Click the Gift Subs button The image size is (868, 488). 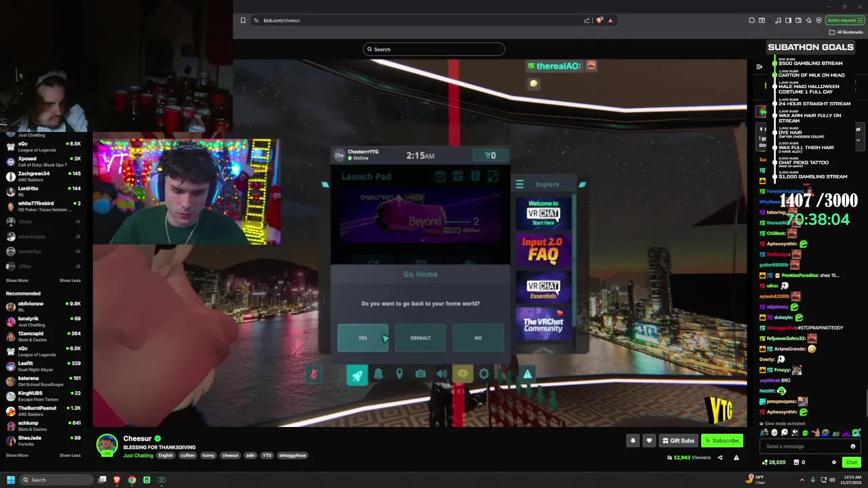678,441
